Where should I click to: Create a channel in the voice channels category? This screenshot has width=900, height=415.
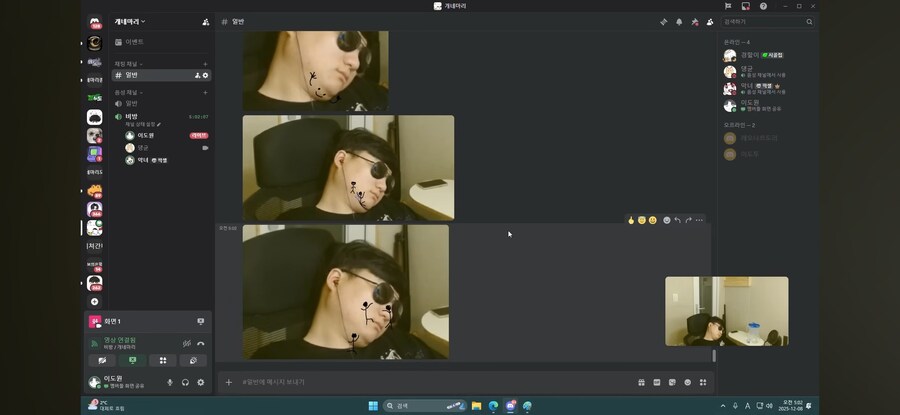(x=205, y=92)
